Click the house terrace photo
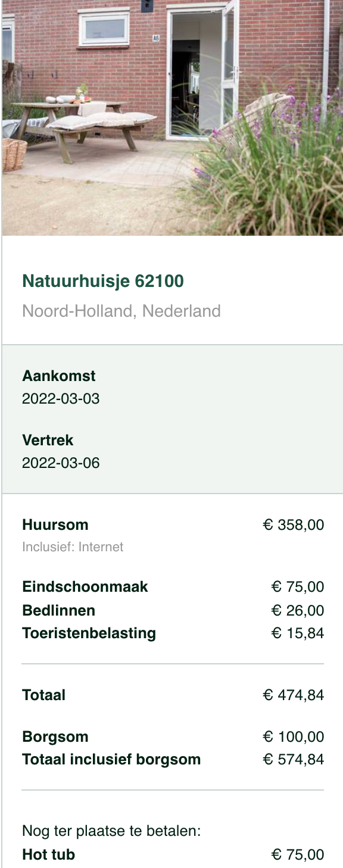343x868 pixels. pyautogui.click(x=173, y=118)
